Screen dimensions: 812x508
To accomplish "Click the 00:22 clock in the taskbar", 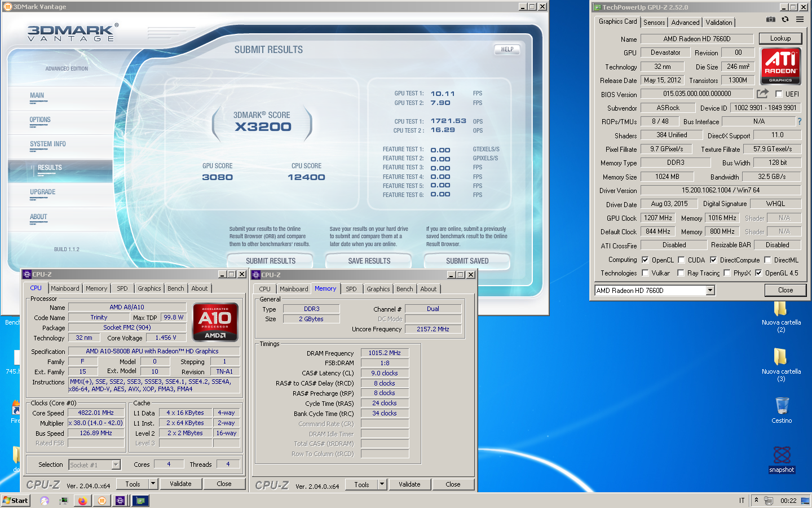I will coord(788,501).
